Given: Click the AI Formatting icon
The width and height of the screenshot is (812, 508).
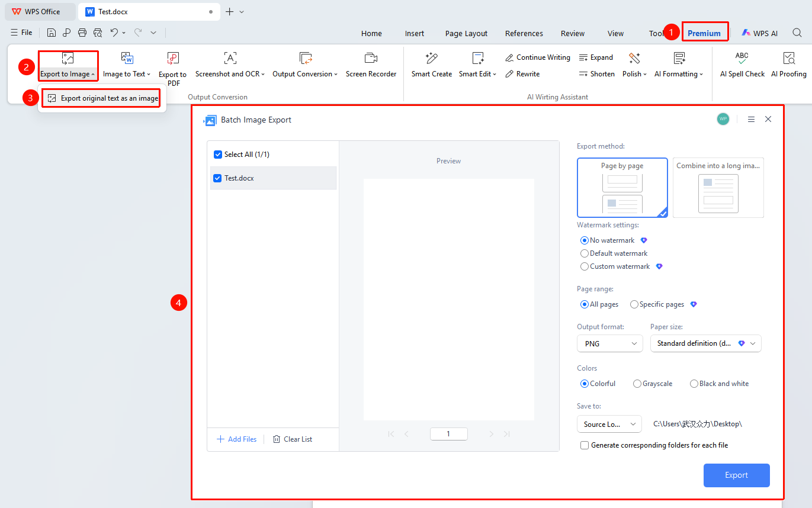Looking at the screenshot, I should coord(679,58).
